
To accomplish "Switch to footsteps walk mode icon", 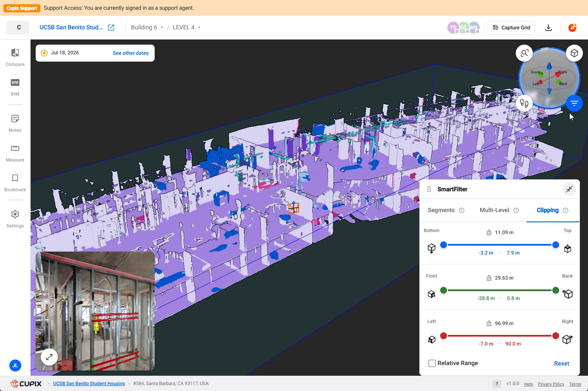I will 524,103.
